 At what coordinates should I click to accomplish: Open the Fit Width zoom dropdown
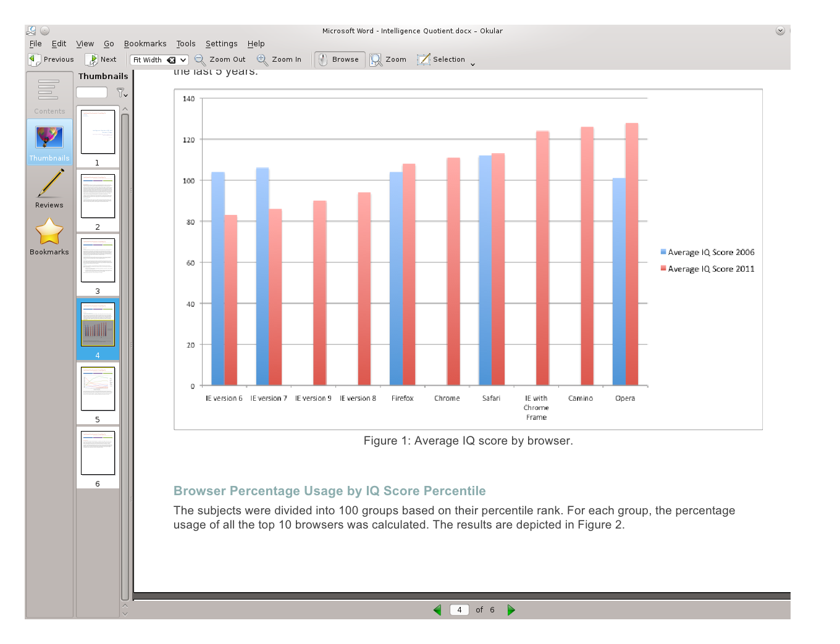click(183, 60)
